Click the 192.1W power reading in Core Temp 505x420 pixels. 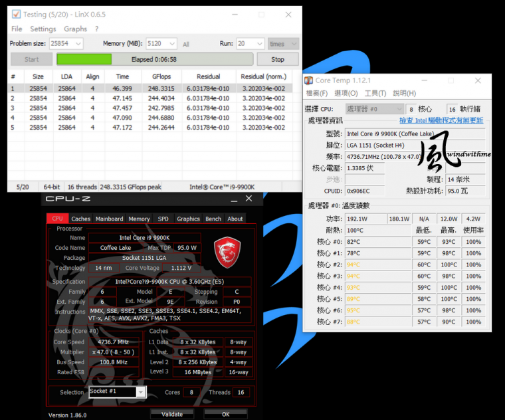366,219
